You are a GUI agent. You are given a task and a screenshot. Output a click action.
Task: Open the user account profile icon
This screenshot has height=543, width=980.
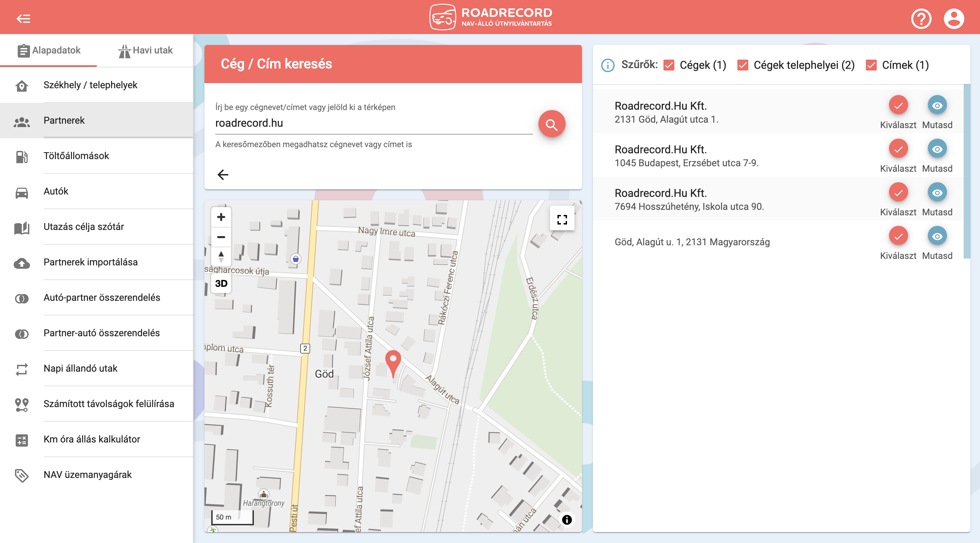tap(954, 18)
